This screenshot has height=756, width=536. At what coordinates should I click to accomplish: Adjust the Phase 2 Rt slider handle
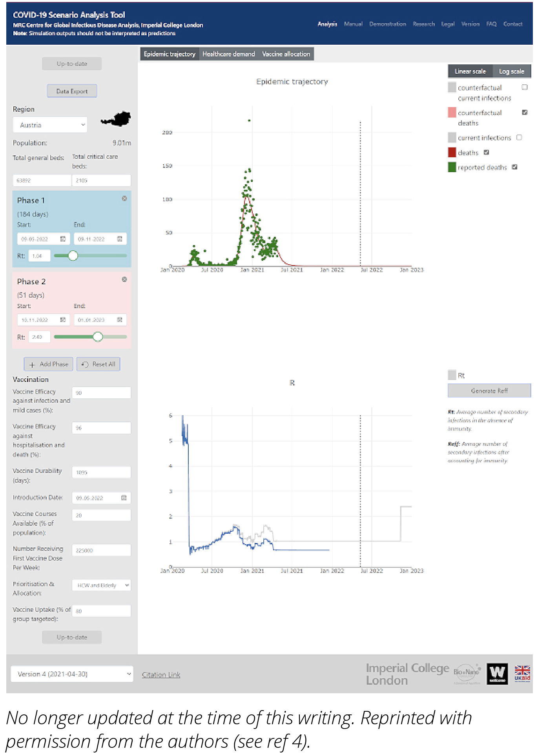coord(98,336)
